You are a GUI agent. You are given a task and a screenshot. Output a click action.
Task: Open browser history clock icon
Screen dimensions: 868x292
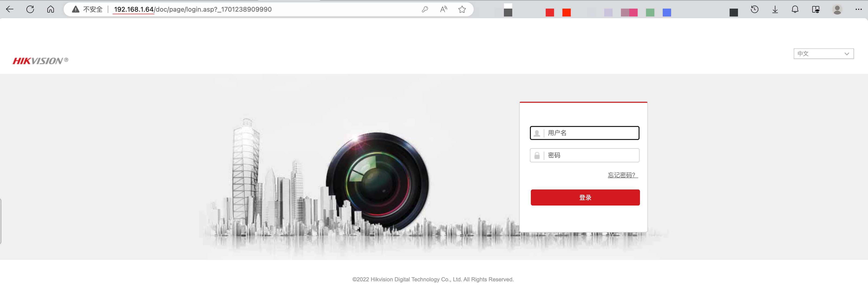(755, 10)
